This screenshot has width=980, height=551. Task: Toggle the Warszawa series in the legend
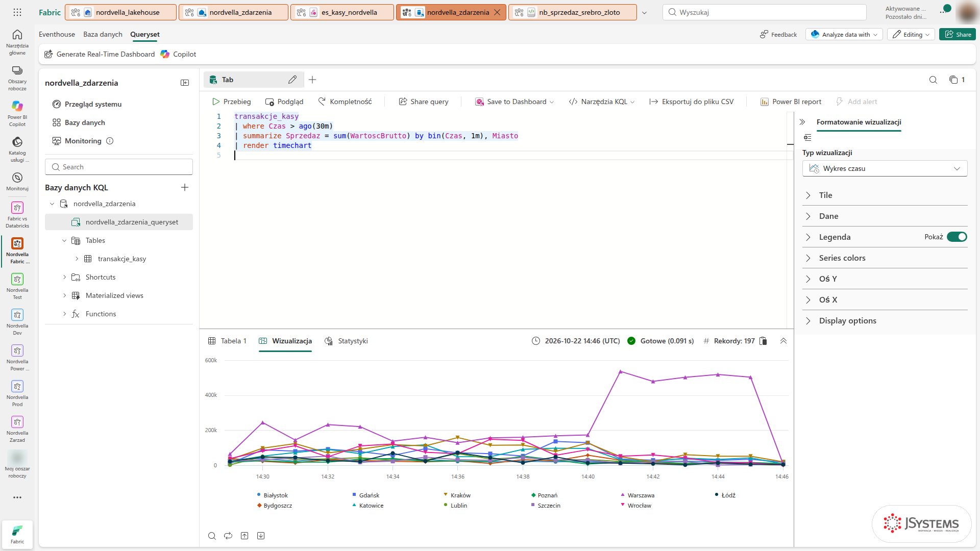(637, 495)
